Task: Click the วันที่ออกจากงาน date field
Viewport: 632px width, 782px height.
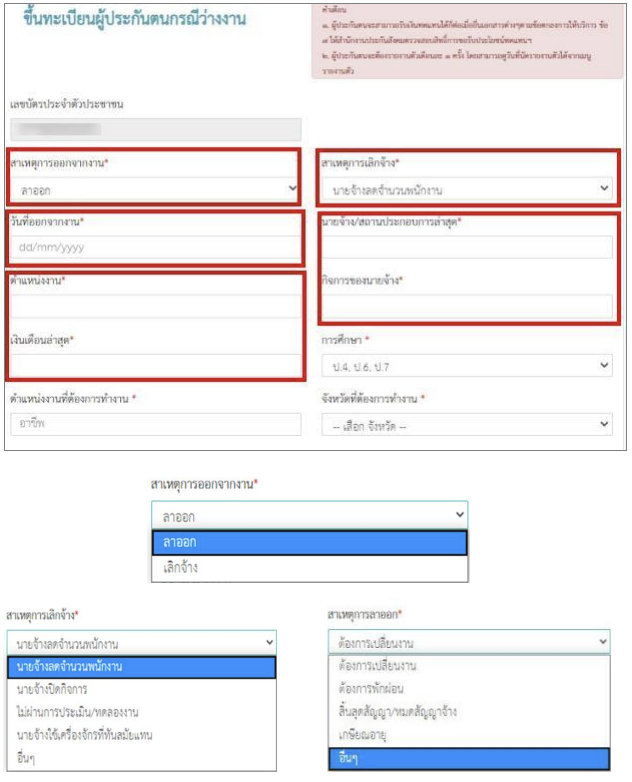Action: click(156, 247)
